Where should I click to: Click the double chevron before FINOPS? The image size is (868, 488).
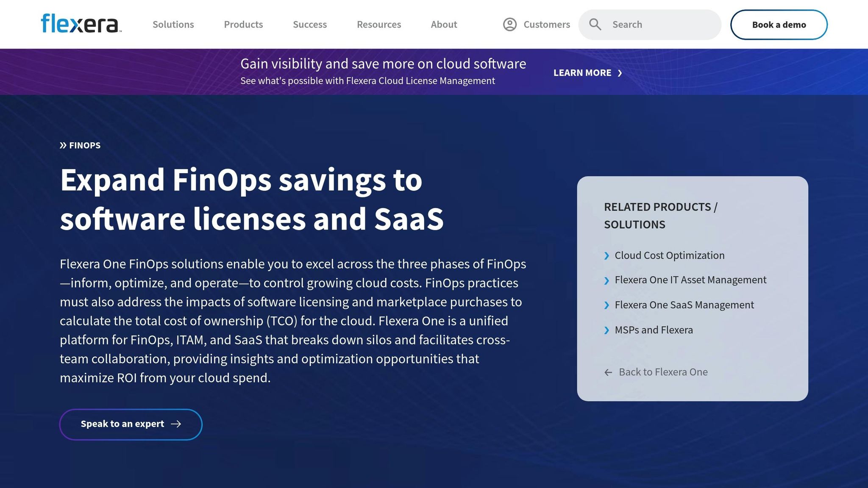click(x=63, y=145)
